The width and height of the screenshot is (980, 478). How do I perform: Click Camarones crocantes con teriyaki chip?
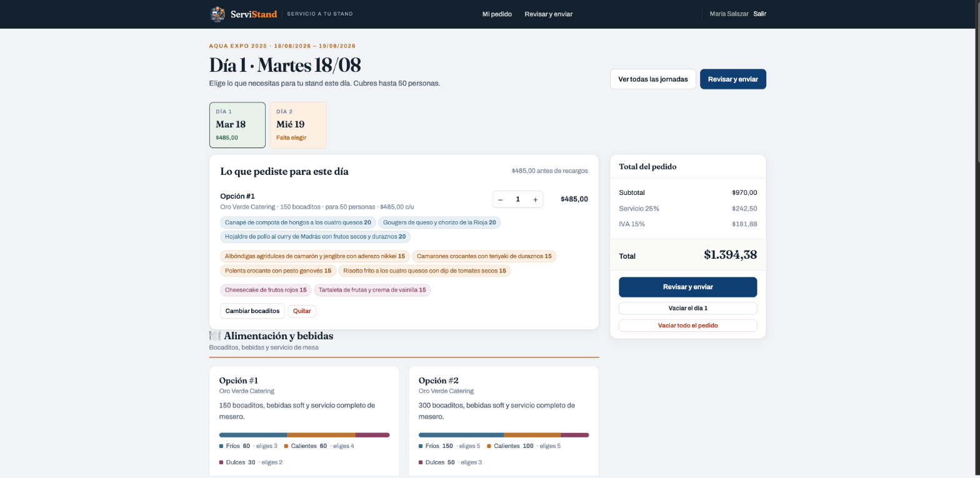click(x=484, y=256)
